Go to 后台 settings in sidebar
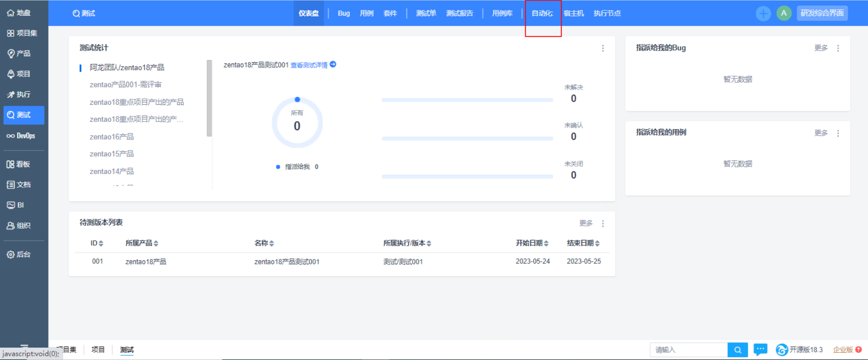Image resolution: width=868 pixels, height=360 pixels. (19, 254)
